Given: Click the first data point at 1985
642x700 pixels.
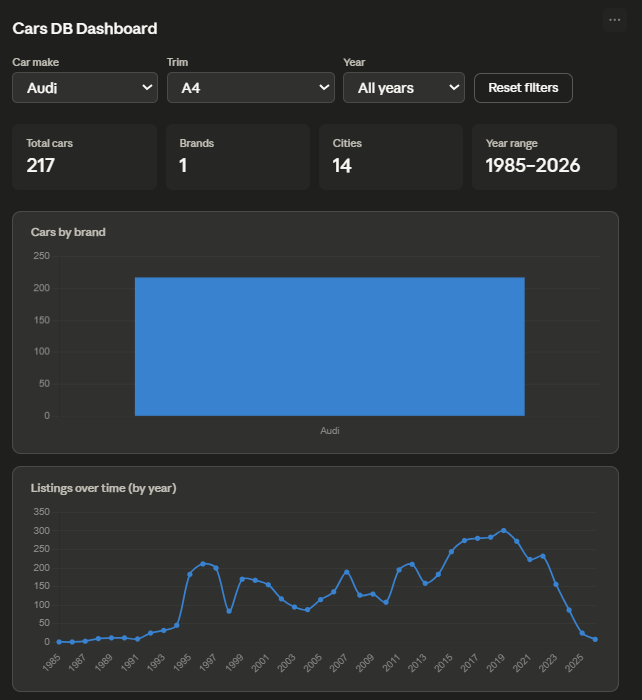Looking at the screenshot, I should point(59,642).
